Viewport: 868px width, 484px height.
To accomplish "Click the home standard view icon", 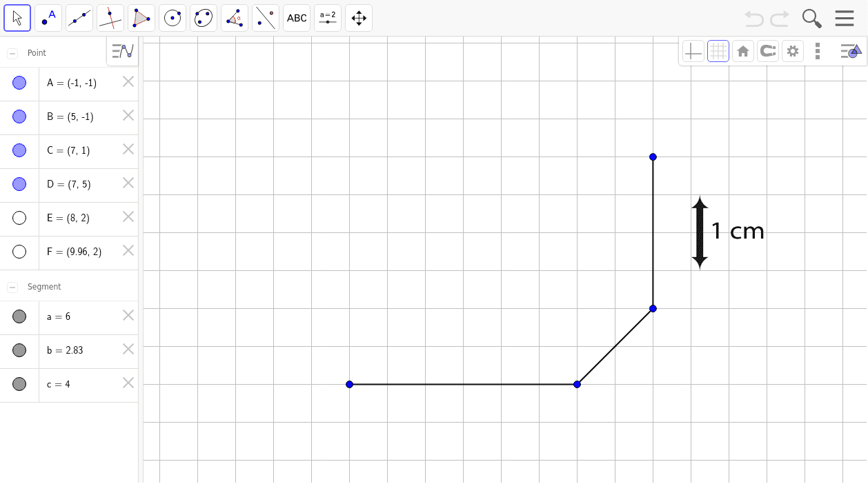I will pyautogui.click(x=743, y=51).
